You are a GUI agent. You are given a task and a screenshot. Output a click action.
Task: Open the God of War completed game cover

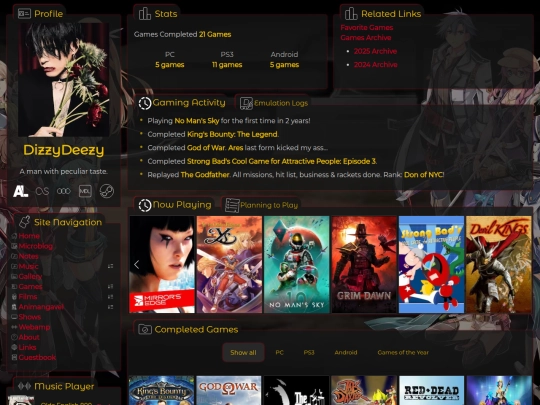tap(229, 391)
